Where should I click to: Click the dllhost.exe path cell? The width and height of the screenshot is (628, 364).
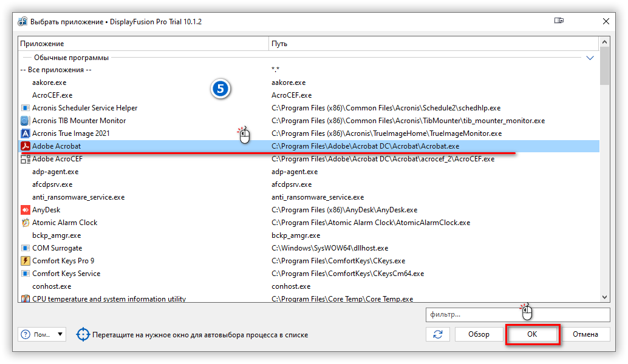click(x=330, y=248)
